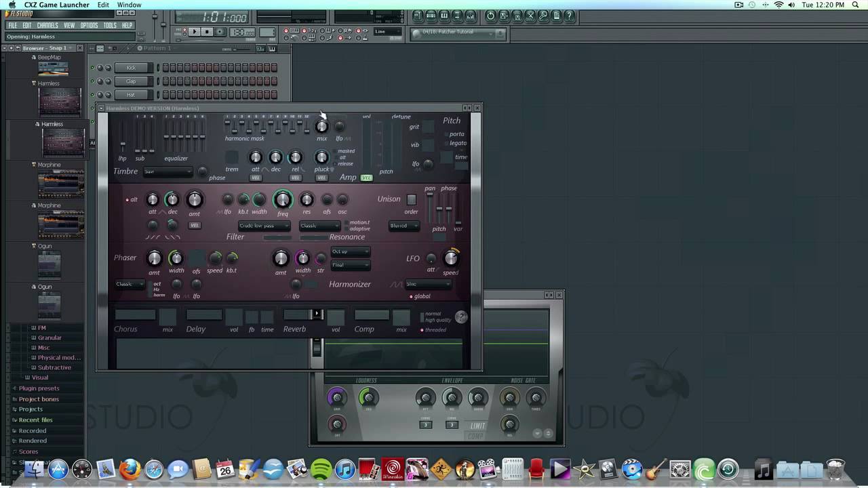The width and height of the screenshot is (868, 488).
Task: Enable the global LFO option
Action: point(411,296)
